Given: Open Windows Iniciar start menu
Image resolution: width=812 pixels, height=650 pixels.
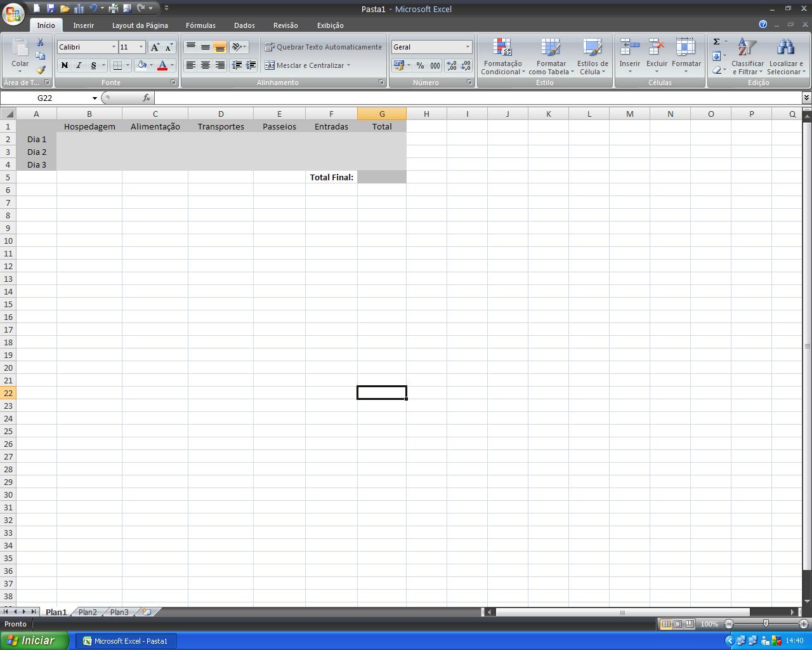Looking at the screenshot, I should tap(34, 640).
